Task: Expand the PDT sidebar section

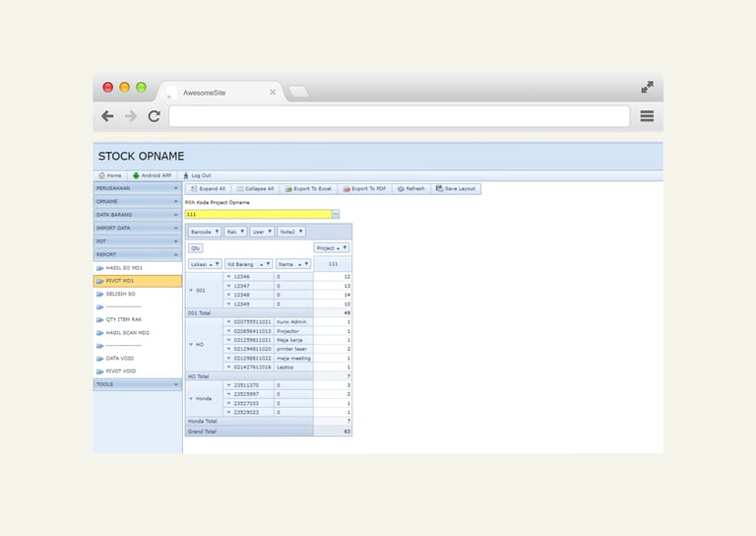Action: pos(138,241)
